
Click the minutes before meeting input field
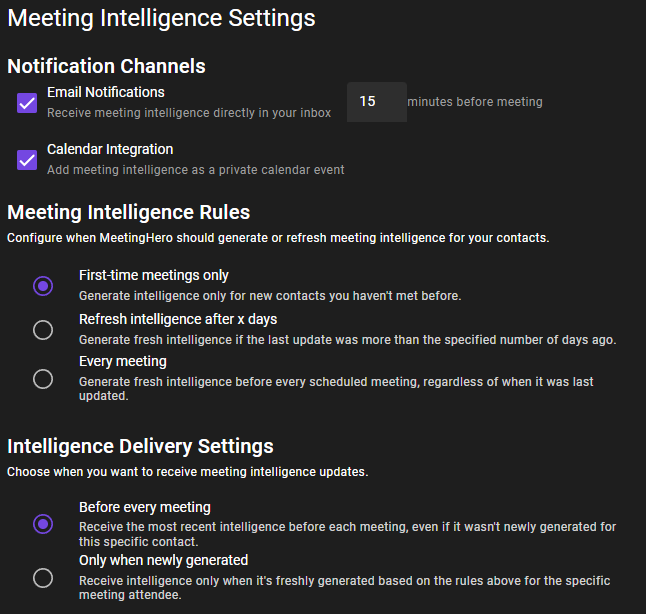pos(377,102)
